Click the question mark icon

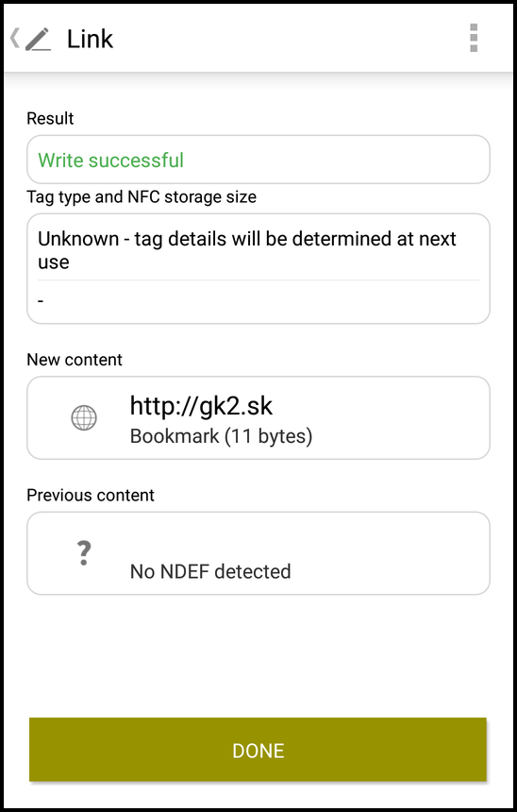pyautogui.click(x=84, y=552)
